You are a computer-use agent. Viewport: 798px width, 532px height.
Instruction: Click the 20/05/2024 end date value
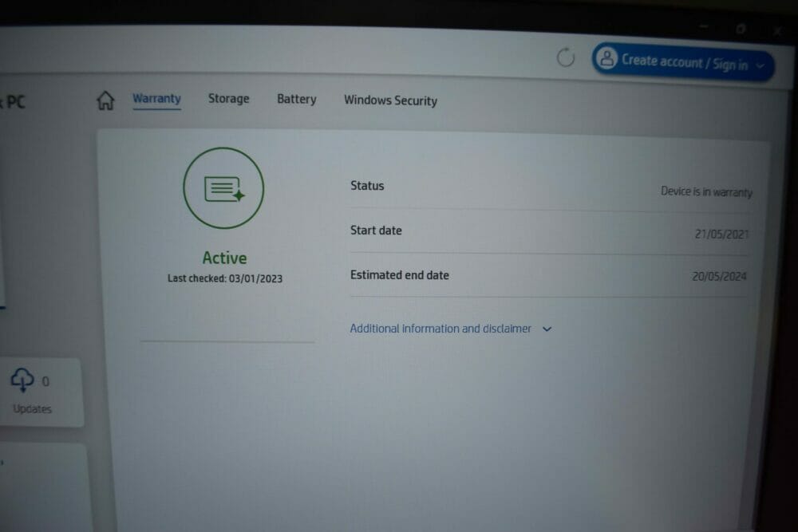(719, 276)
